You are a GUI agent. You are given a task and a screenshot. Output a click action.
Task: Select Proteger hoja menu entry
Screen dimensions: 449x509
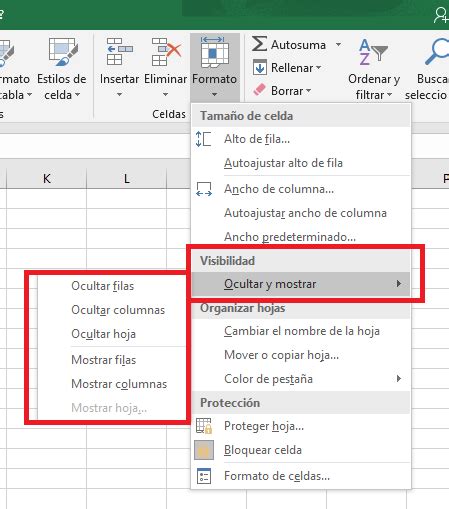point(301,426)
